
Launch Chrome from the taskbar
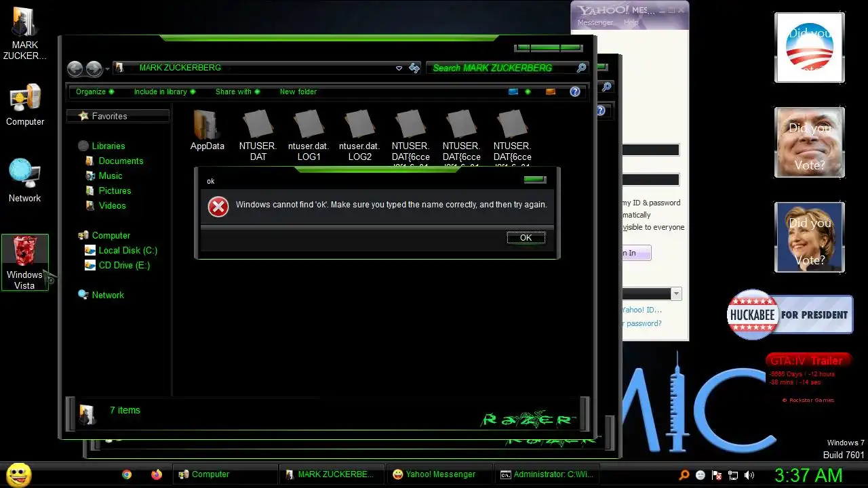click(127, 474)
